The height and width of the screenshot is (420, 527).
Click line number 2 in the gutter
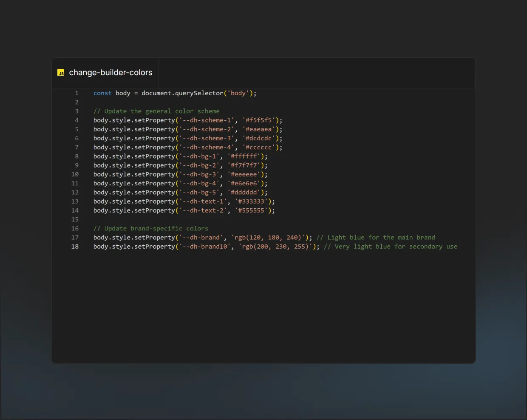(77, 102)
